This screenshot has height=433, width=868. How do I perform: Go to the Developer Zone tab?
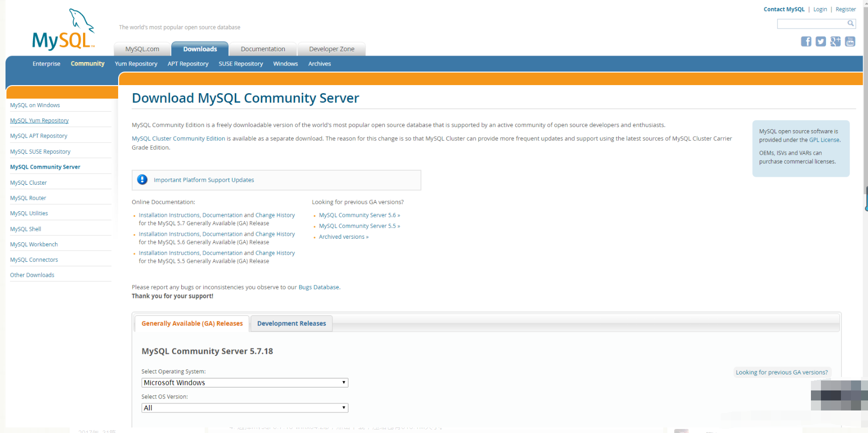tap(331, 49)
